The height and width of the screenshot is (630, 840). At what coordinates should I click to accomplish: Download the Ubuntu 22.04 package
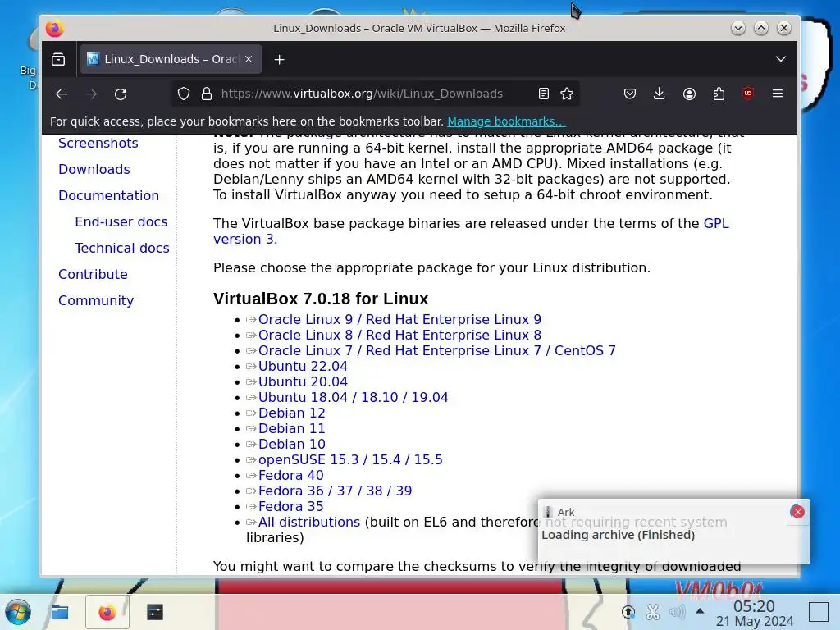303,366
